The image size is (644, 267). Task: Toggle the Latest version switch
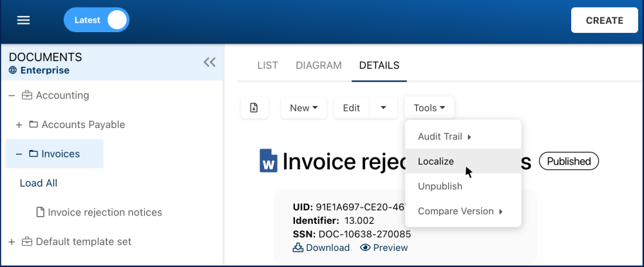(97, 20)
